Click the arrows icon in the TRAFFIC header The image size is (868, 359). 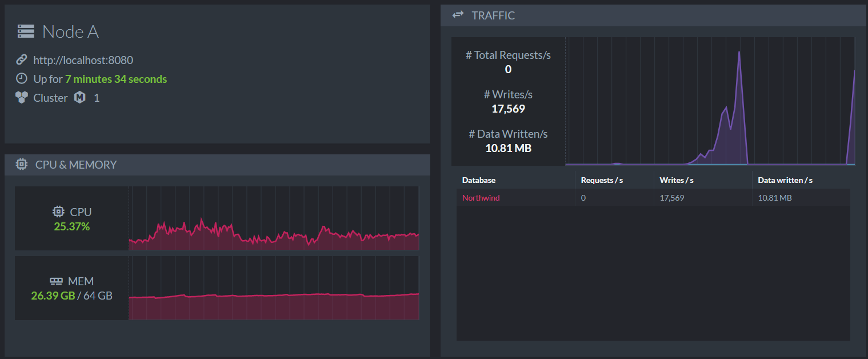pyautogui.click(x=458, y=15)
